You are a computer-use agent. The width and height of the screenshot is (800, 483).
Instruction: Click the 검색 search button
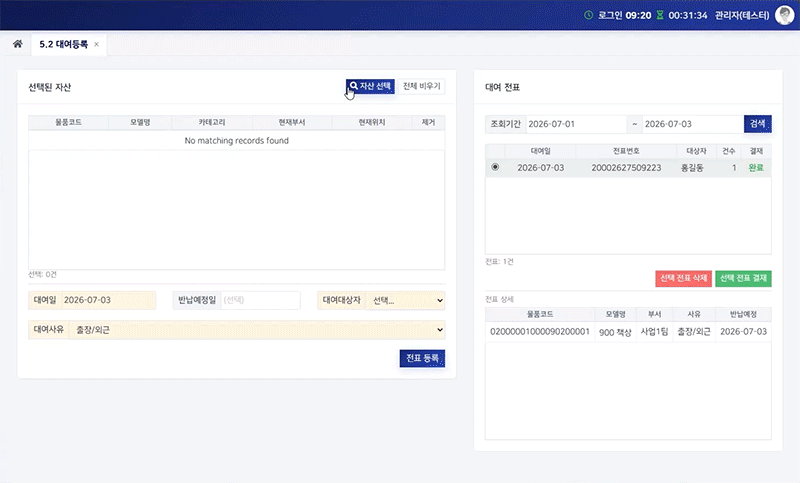tap(757, 124)
